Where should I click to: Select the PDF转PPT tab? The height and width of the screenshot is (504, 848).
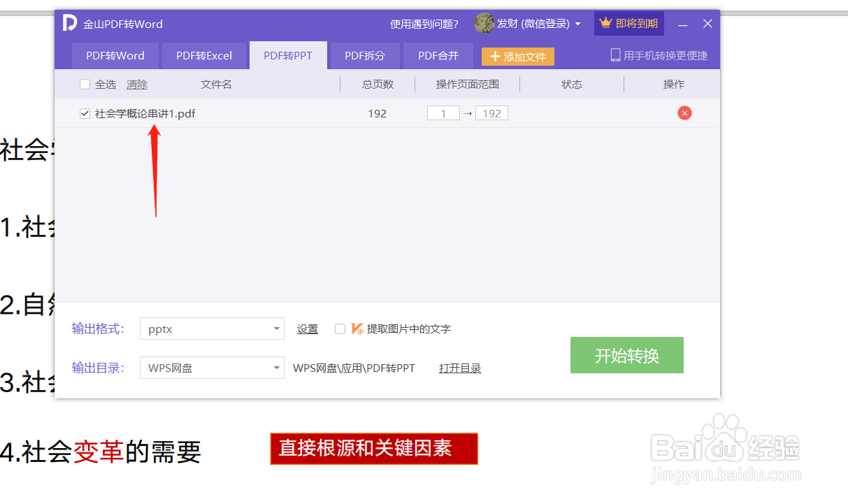pos(288,56)
